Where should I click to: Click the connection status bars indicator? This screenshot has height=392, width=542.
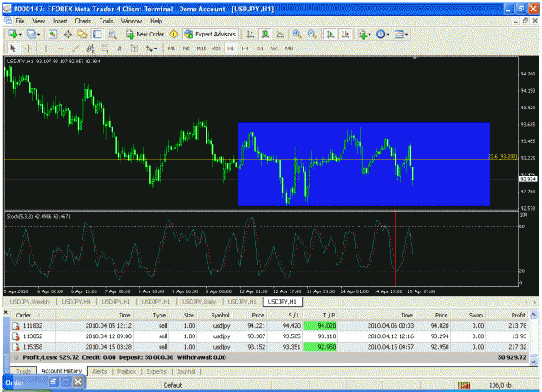pos(464,385)
